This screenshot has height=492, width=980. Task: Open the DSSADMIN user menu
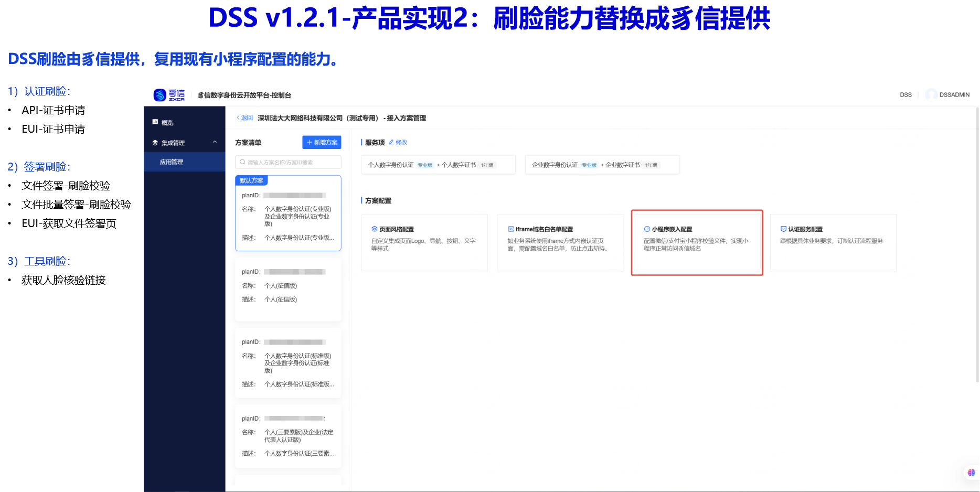point(947,95)
